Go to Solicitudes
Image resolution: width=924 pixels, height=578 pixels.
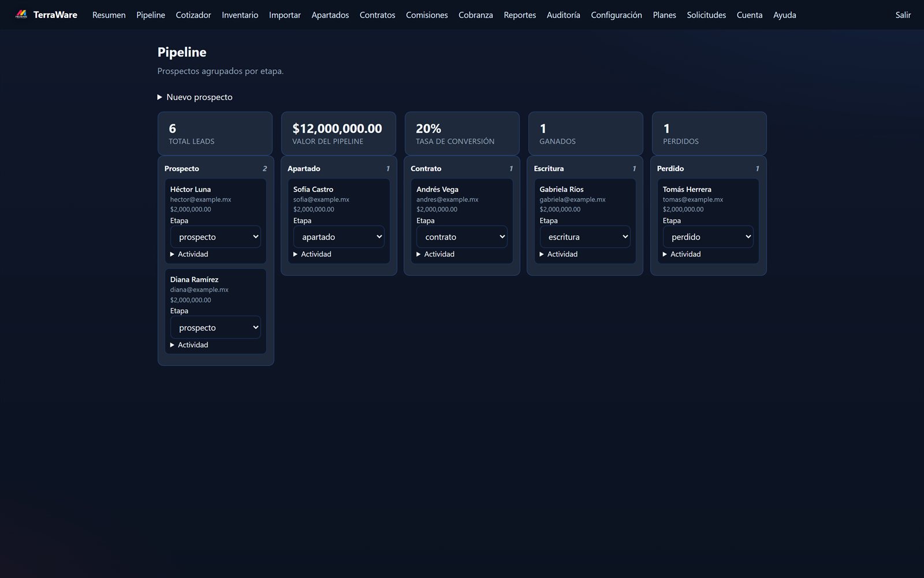[x=706, y=15]
